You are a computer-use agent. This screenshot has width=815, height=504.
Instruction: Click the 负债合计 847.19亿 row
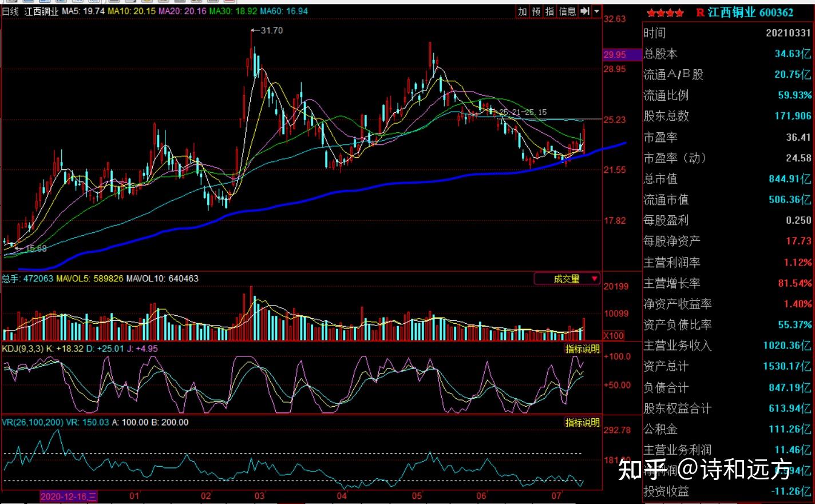pos(727,387)
